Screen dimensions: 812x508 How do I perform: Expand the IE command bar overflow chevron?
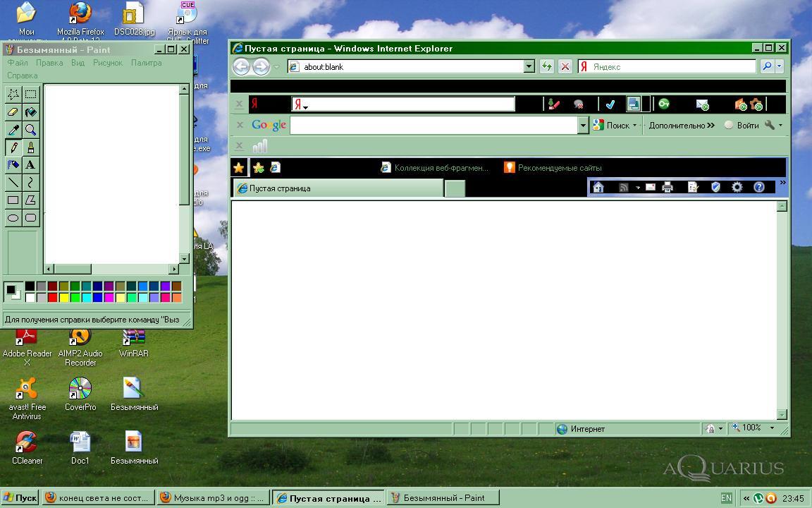[783, 183]
